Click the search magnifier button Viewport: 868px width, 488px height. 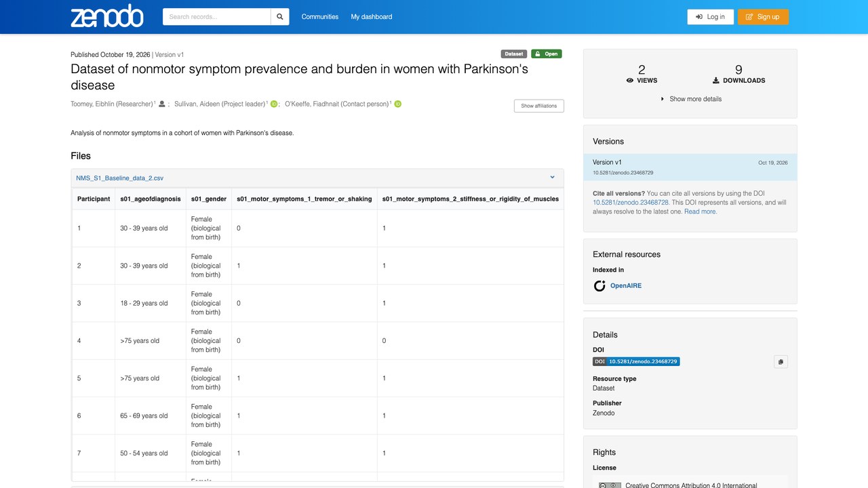point(279,17)
